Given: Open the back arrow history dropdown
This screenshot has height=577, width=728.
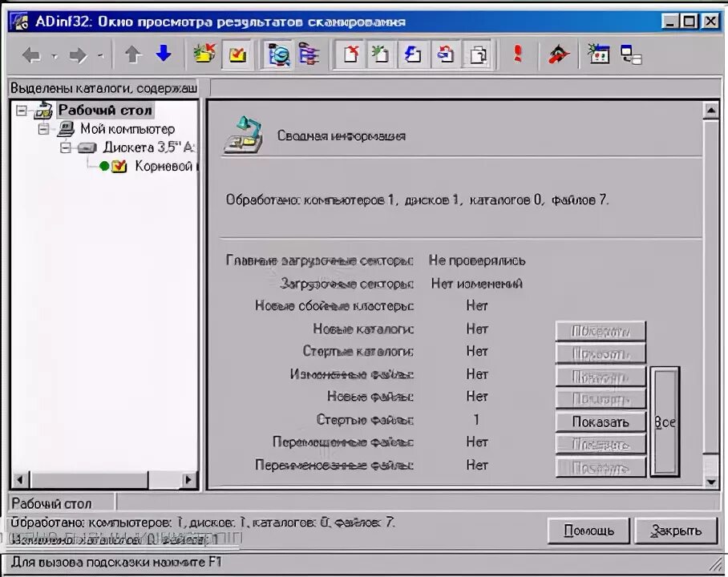Looking at the screenshot, I should point(55,56).
